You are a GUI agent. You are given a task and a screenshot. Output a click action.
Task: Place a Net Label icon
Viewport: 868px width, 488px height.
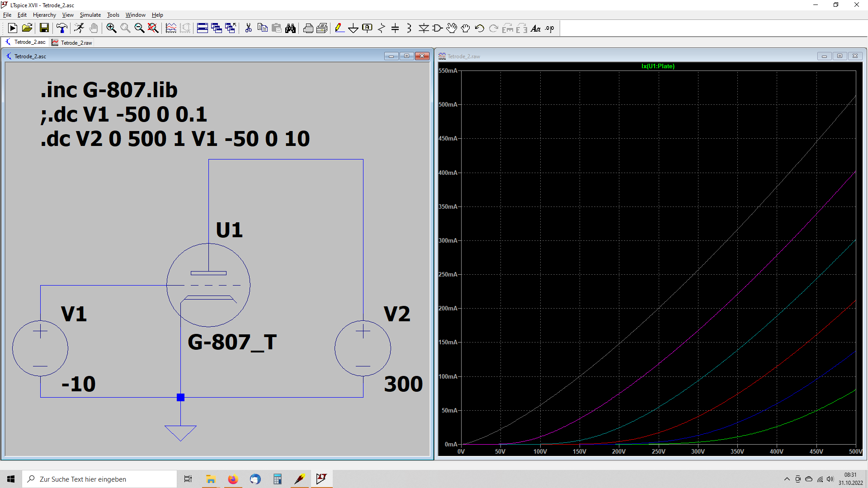click(368, 28)
